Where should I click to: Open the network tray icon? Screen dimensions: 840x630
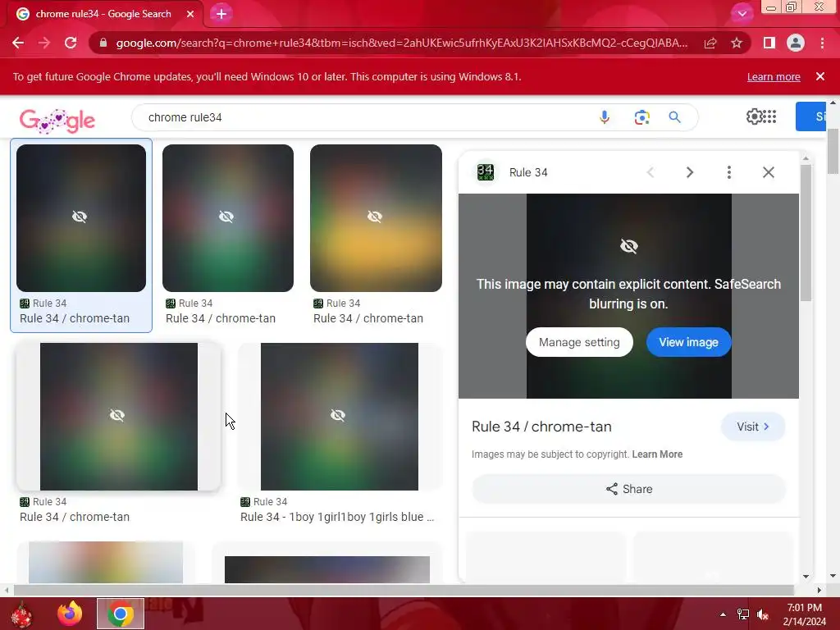tap(743, 614)
